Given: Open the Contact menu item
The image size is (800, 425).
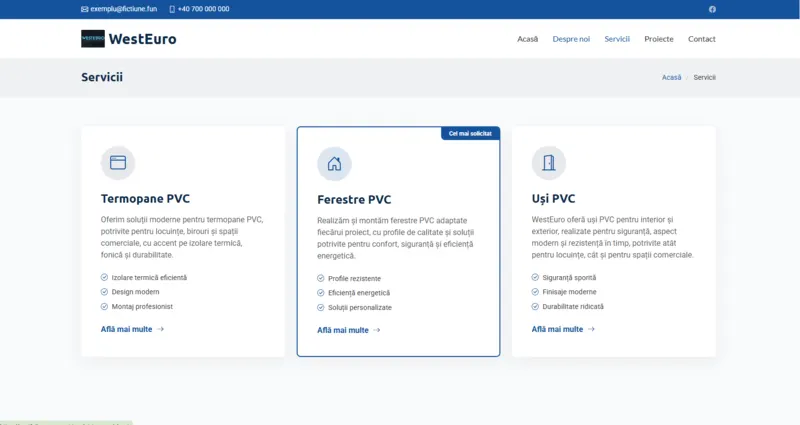Looking at the screenshot, I should (702, 39).
